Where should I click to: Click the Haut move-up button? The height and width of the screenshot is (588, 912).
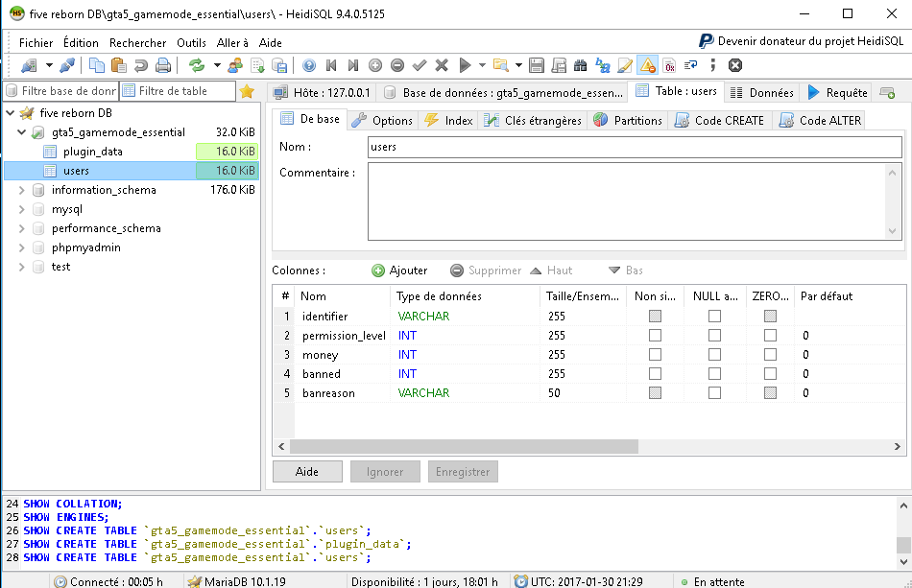(551, 270)
